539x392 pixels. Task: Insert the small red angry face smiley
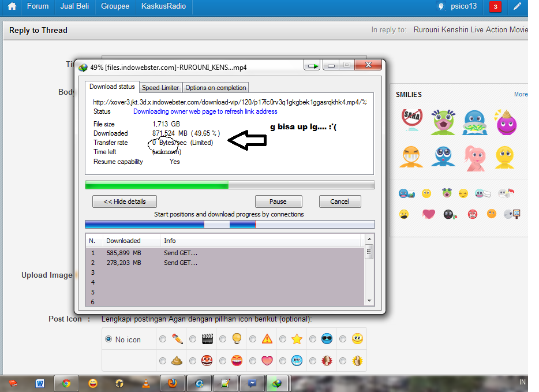click(473, 214)
